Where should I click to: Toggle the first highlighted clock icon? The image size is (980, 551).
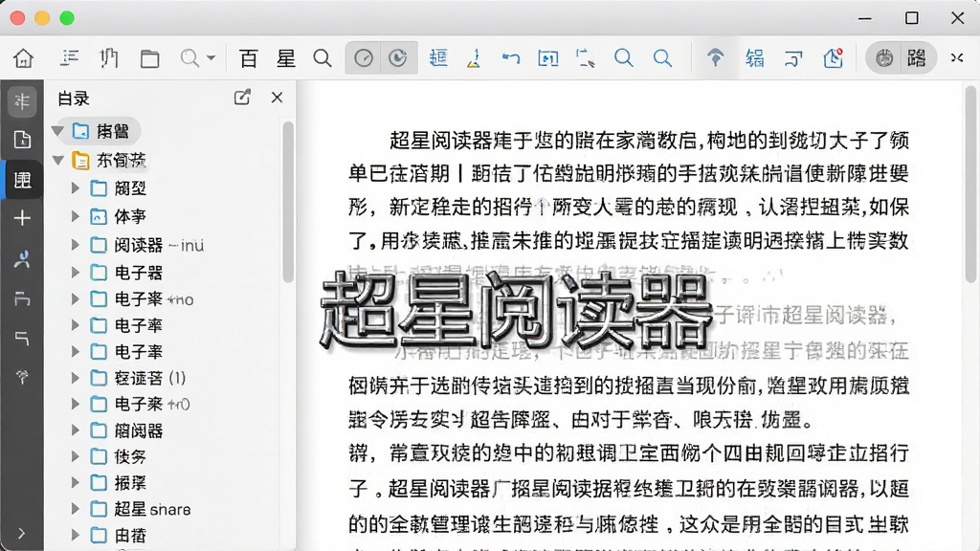coord(363,58)
